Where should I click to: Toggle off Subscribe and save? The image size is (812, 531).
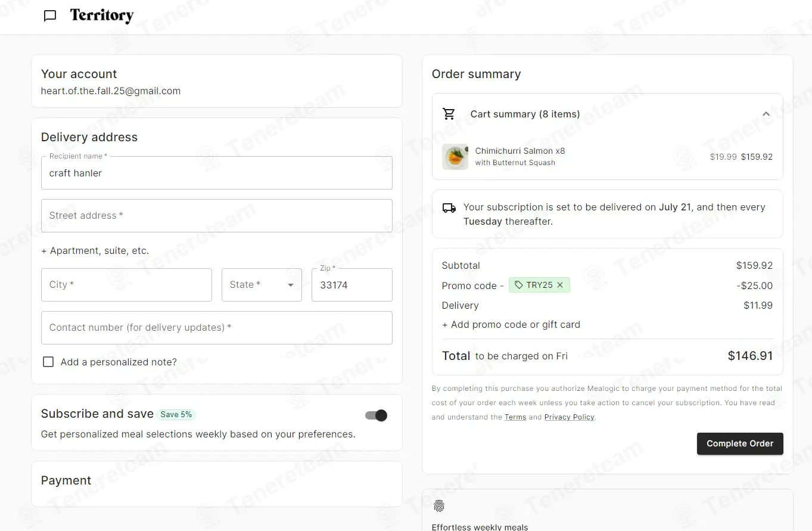pos(377,415)
